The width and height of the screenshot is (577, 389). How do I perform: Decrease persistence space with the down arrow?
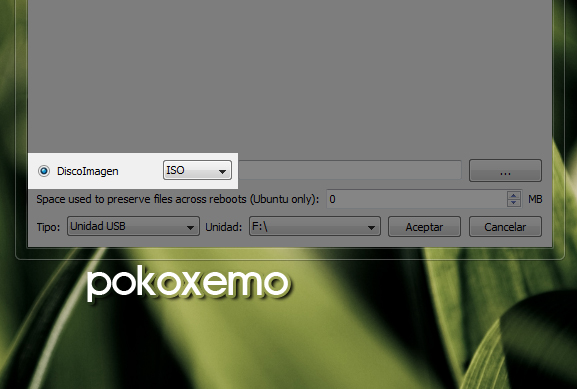(514, 203)
